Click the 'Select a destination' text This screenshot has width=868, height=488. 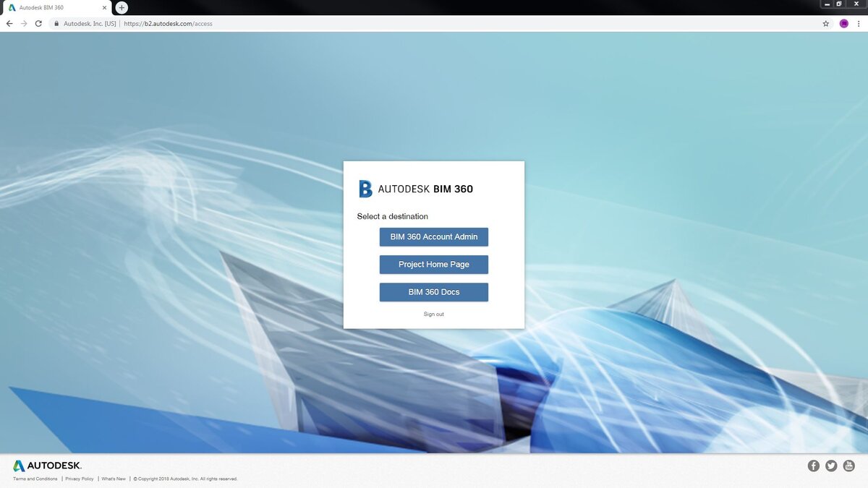[393, 217]
